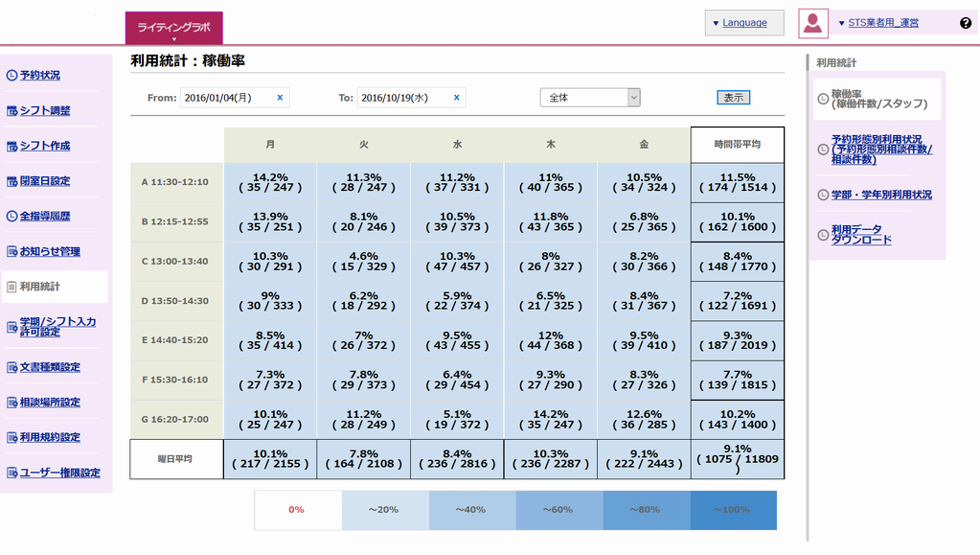Click the clock icon beside 利用データダウンロード

[823, 235]
